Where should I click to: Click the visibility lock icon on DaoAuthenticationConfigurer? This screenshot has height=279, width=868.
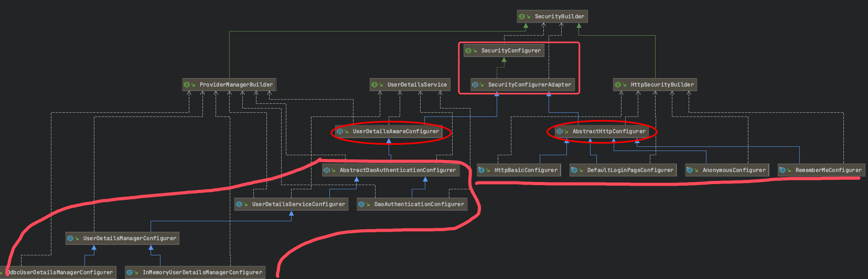(368, 205)
